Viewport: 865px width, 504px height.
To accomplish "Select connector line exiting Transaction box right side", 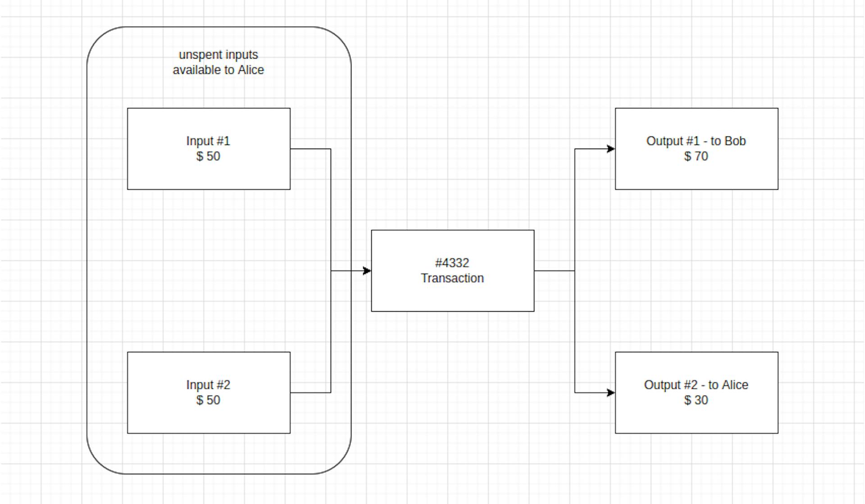I will point(554,271).
